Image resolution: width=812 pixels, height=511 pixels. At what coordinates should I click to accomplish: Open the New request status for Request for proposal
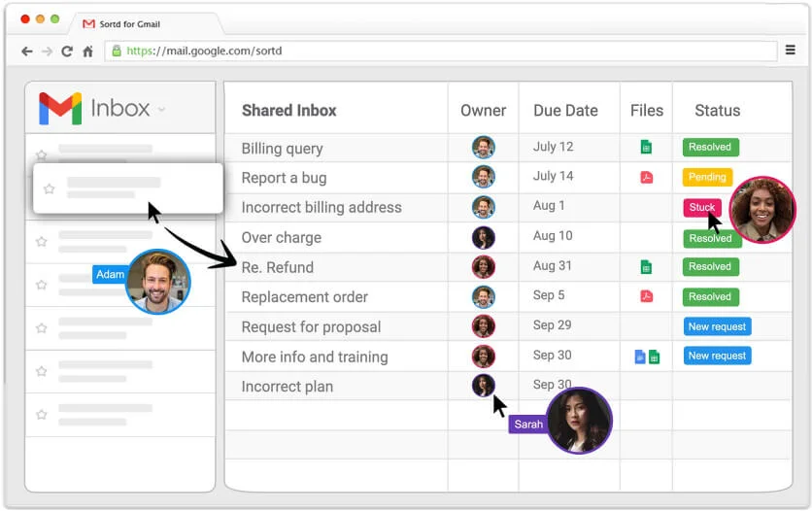tap(717, 326)
